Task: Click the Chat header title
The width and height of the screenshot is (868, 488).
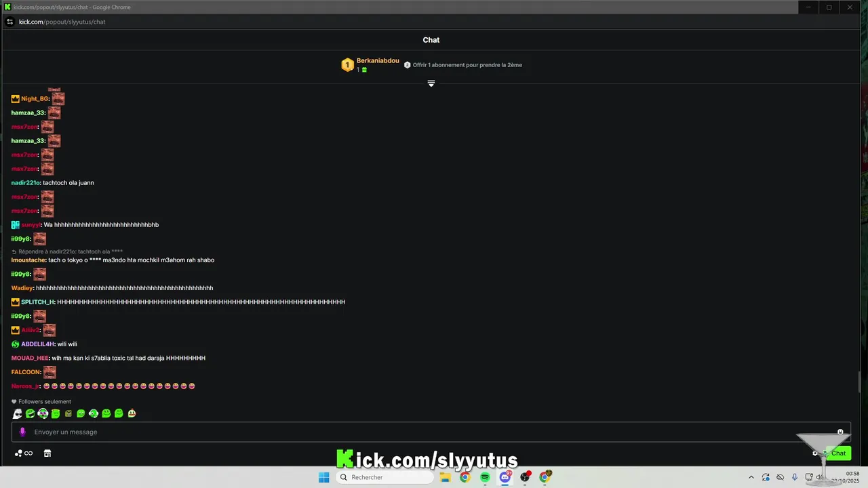Action: coord(431,40)
